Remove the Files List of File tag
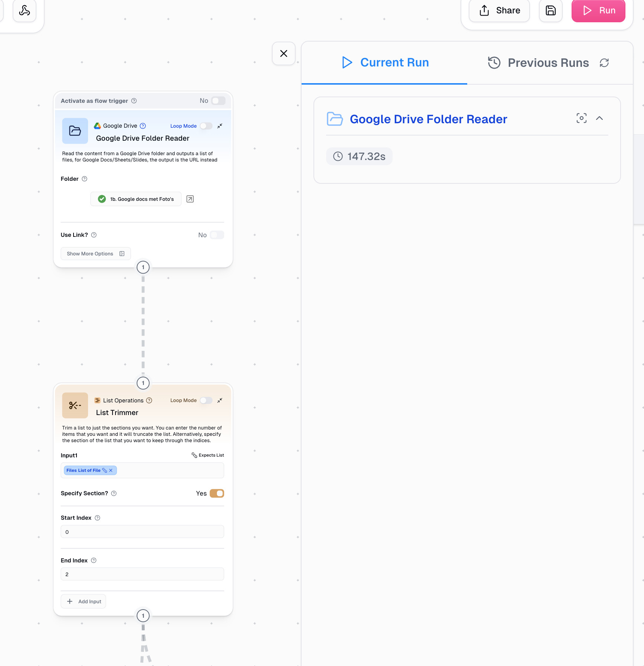The image size is (644, 666). click(x=111, y=470)
